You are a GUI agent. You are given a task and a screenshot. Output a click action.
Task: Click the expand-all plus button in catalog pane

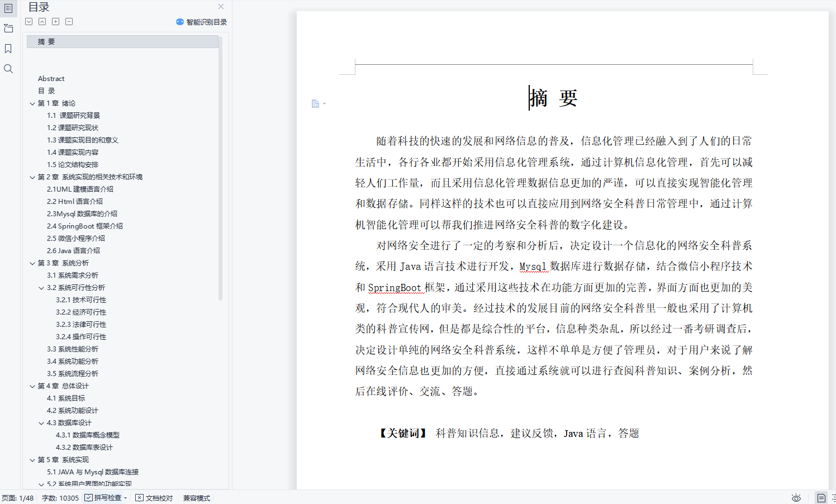pyautogui.click(x=55, y=21)
